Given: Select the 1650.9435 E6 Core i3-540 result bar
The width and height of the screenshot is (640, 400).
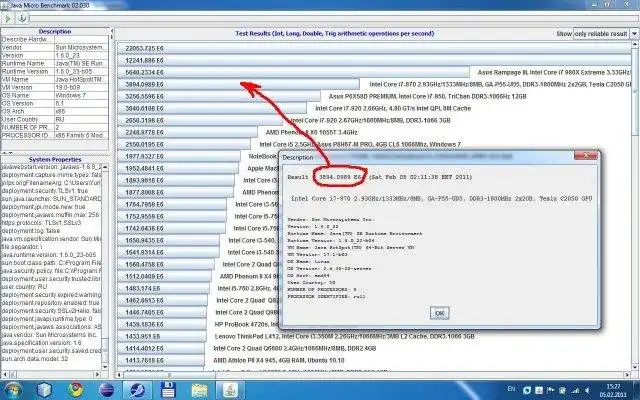Looking at the screenshot, I should (x=168, y=240).
